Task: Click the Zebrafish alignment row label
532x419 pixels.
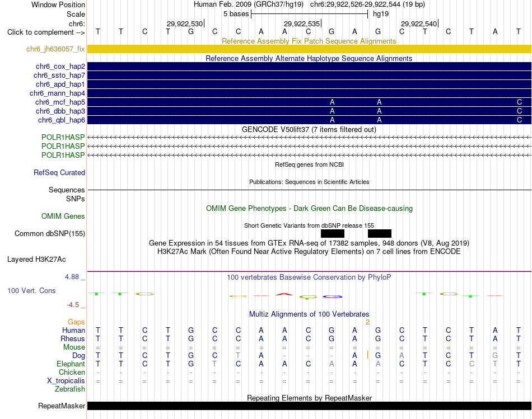Action: pos(70,389)
